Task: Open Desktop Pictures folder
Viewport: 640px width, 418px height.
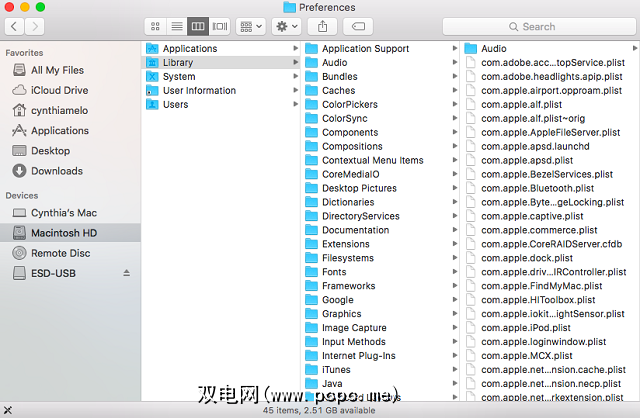Action: click(380, 188)
